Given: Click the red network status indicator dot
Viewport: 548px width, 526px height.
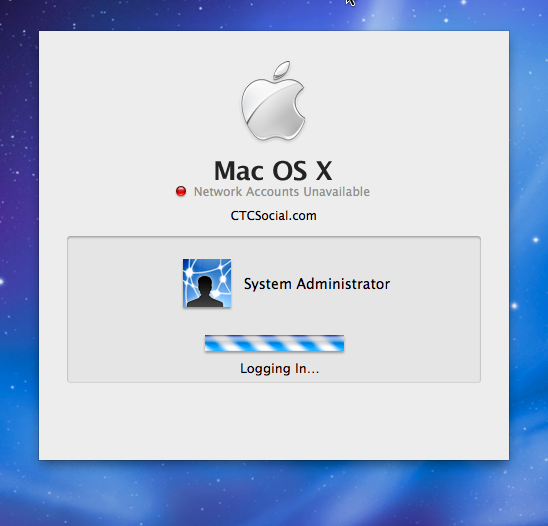Looking at the screenshot, I should pos(181,191).
